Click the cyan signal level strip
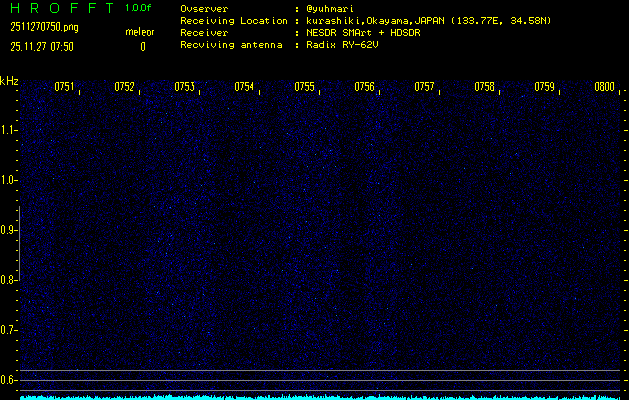Screen dimensions: 629x400 point(320,396)
